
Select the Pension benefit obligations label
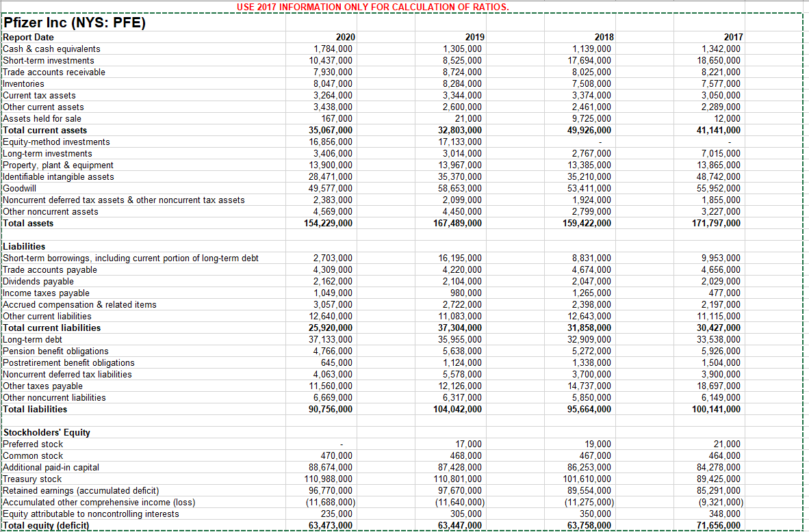pos(55,351)
